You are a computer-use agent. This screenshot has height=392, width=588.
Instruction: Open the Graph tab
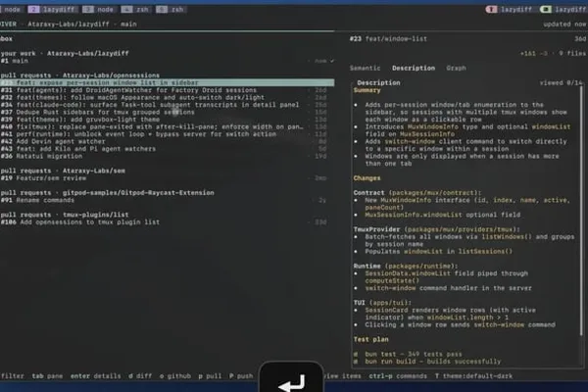tap(456, 68)
